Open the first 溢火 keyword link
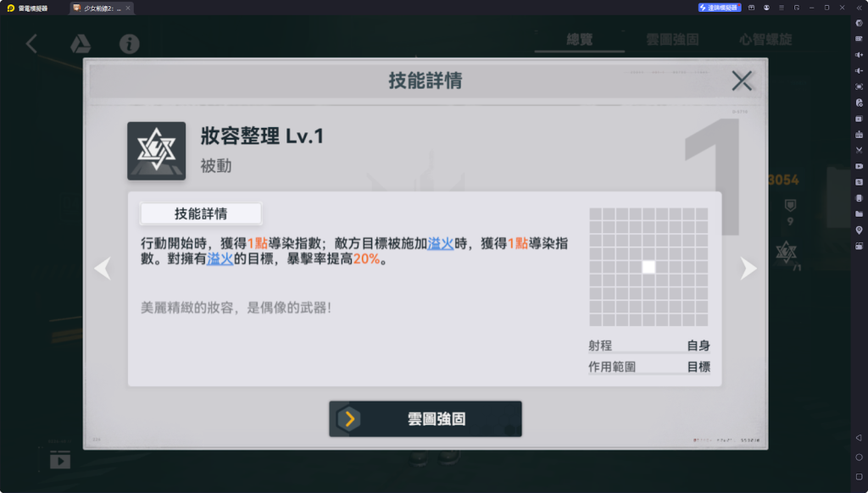868x493 pixels. (441, 243)
